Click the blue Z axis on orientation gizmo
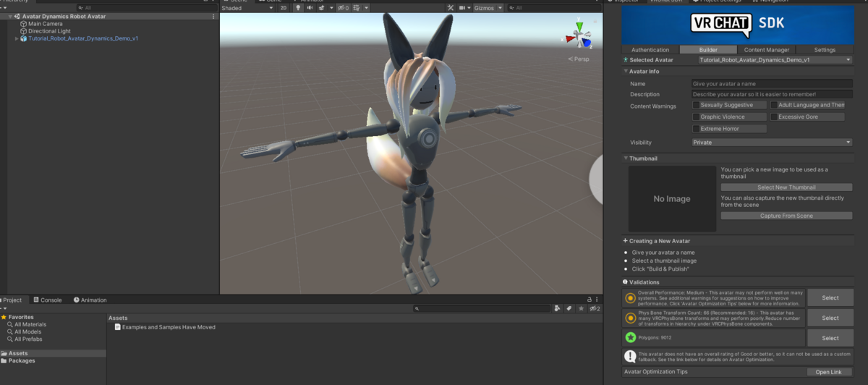Viewport: 868px width, 385px height. point(586,42)
